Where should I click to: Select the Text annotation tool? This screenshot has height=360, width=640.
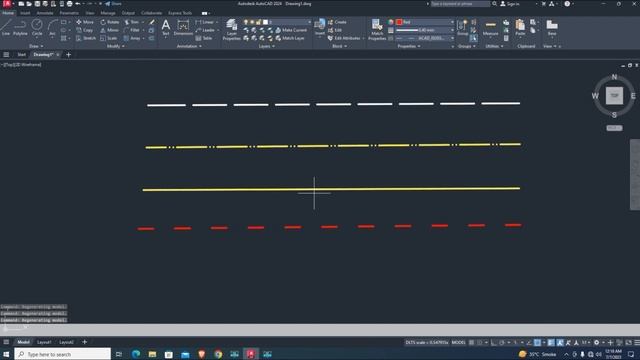[x=166, y=28]
